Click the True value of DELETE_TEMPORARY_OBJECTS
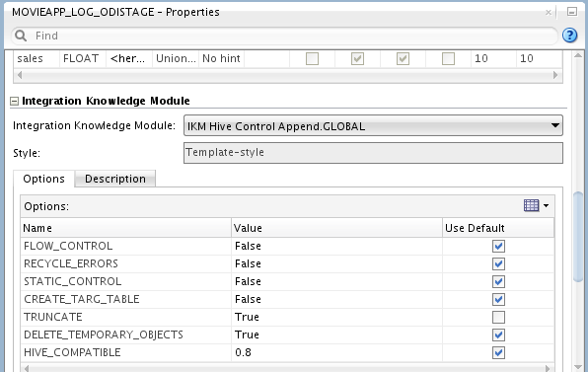 point(247,335)
